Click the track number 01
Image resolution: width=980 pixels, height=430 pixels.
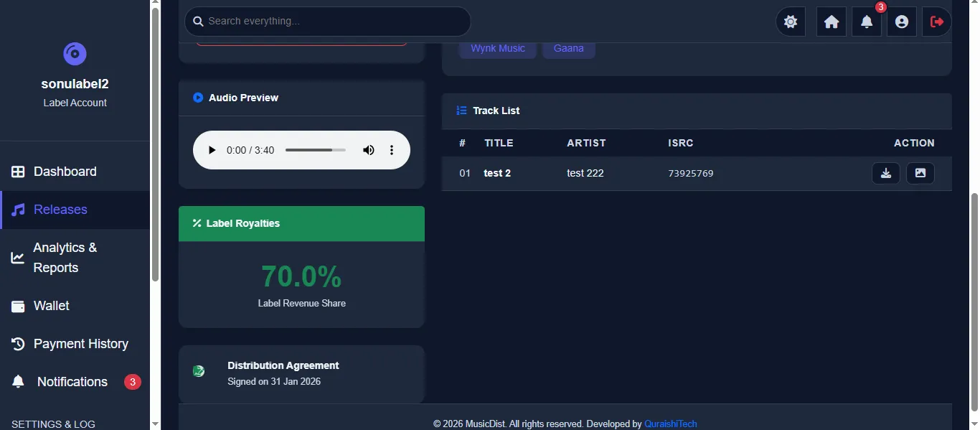pyautogui.click(x=465, y=173)
